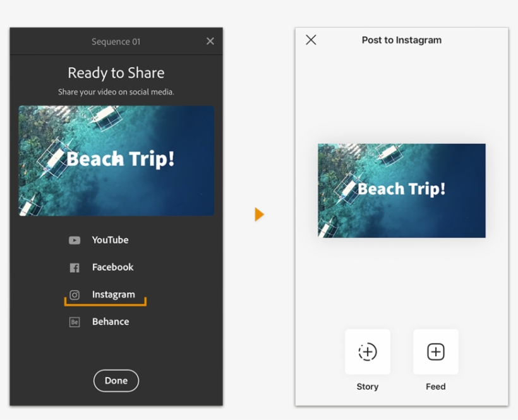Click the Ready to Share heading

pos(116,73)
